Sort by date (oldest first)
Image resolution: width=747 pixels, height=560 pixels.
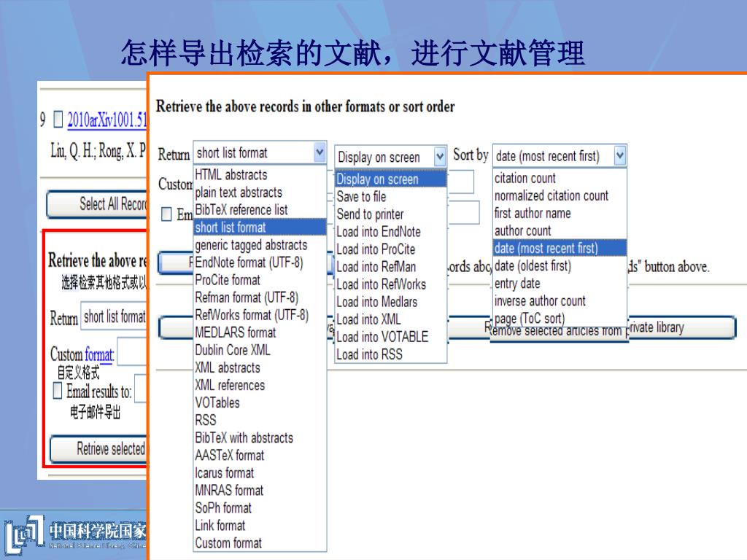560,265
